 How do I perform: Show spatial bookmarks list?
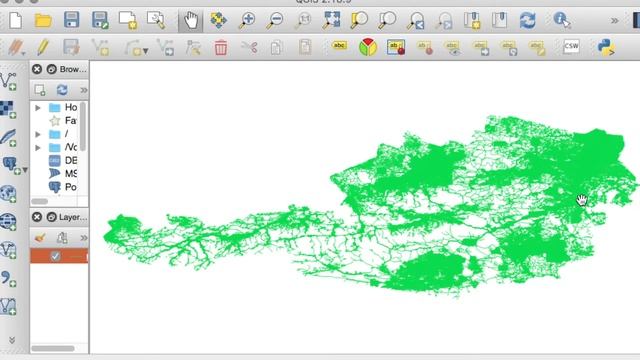point(499,20)
